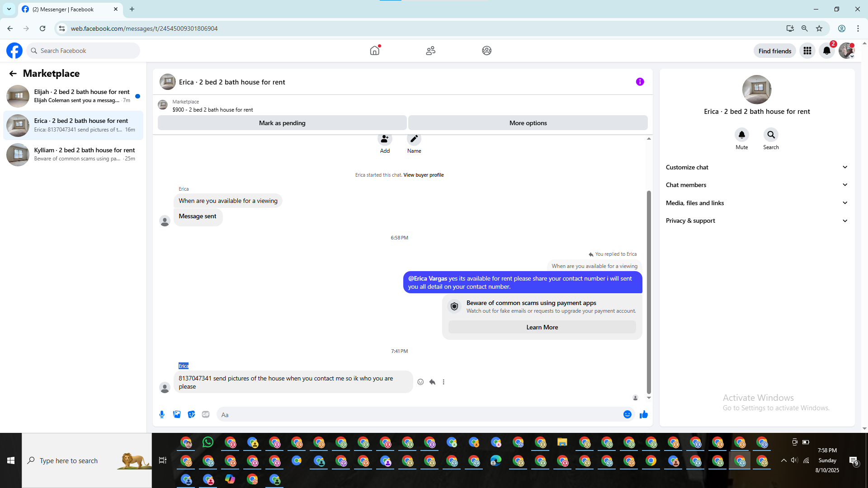The width and height of the screenshot is (868, 488).
Task: Open Facebook notifications bell
Action: (x=826, y=51)
